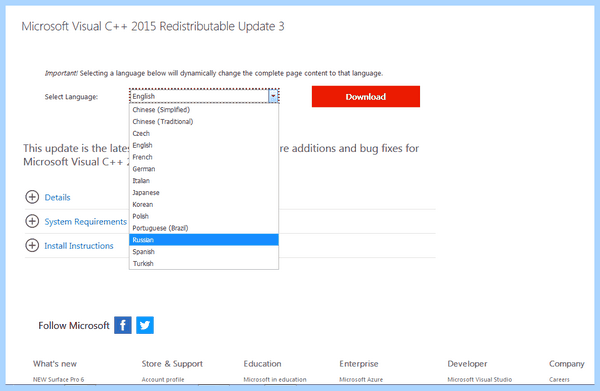The image size is (600, 391).
Task: Pick Turkish from the language list
Action: coord(204,264)
